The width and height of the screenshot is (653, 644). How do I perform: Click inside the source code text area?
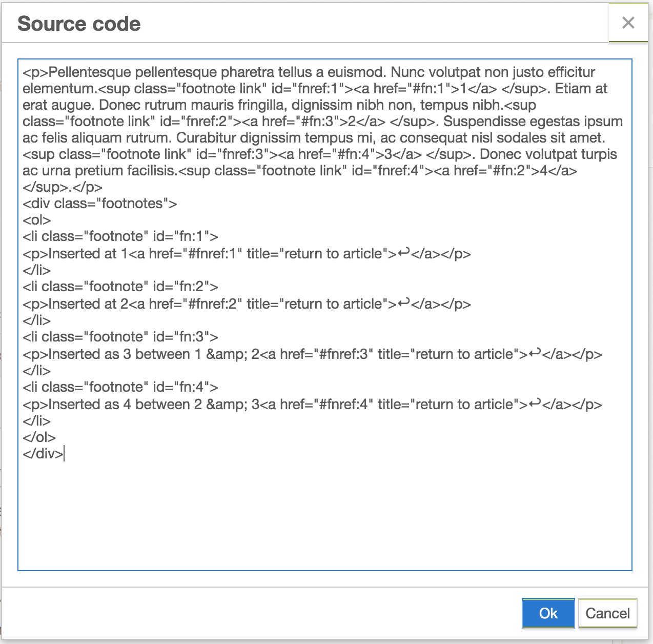pos(325,315)
